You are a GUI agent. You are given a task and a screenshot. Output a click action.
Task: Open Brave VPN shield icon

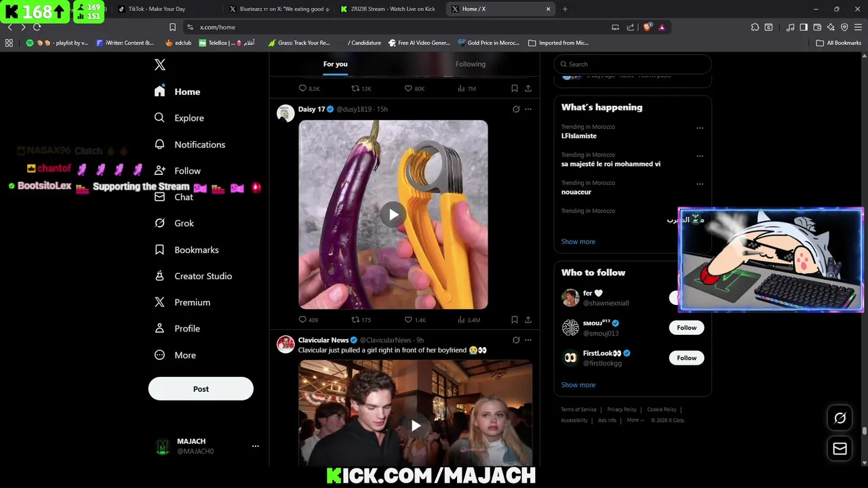point(844,27)
